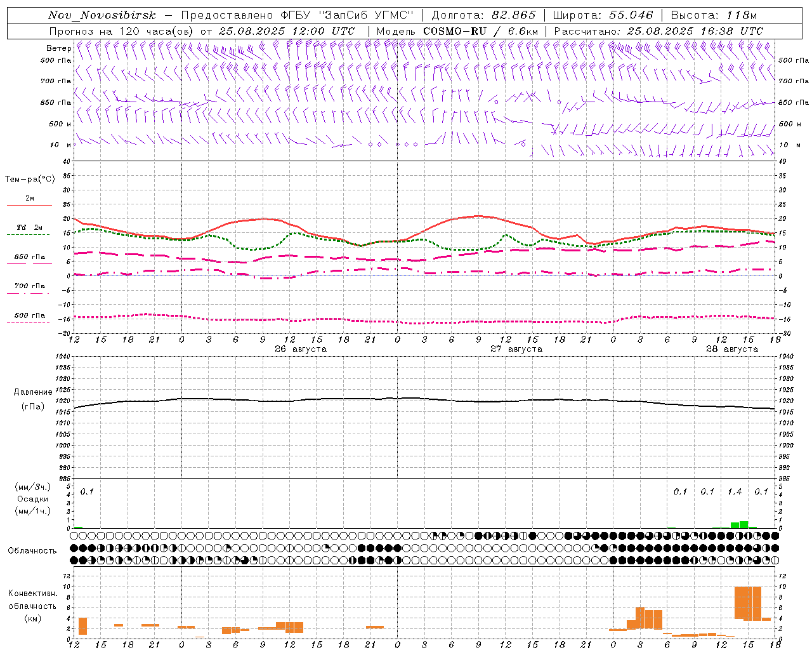812x650 pixels.
Task: Click the dotted '500 гПа' temperature legend line
Action: click(x=29, y=322)
